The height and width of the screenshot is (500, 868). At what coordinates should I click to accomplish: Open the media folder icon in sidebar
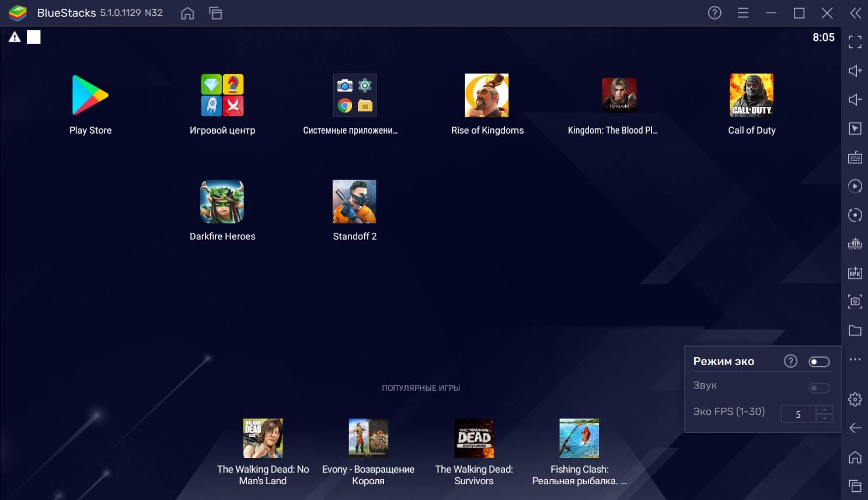pos(855,330)
